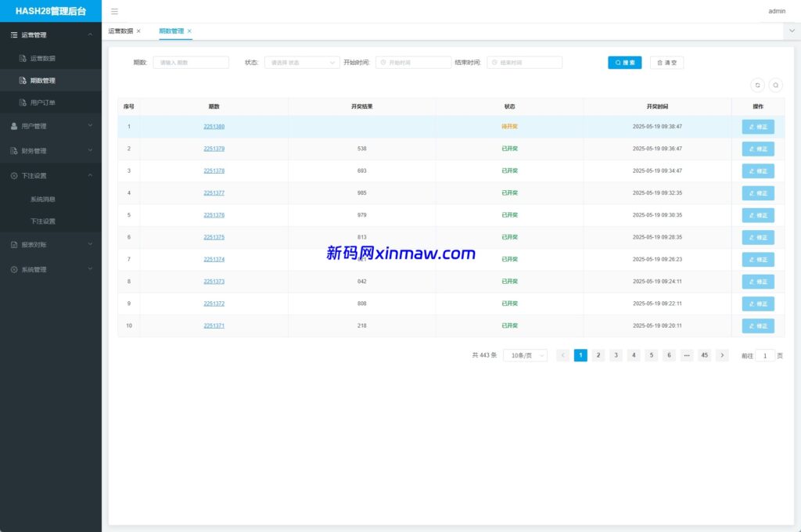801x532 pixels.
Task: Open the tabs dropdown arrow at far right
Action: point(792,31)
